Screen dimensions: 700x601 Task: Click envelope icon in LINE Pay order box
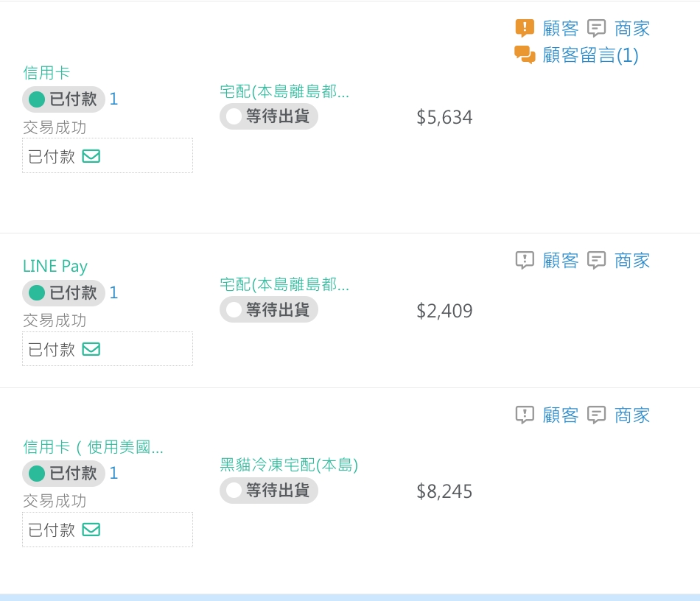tap(91, 349)
